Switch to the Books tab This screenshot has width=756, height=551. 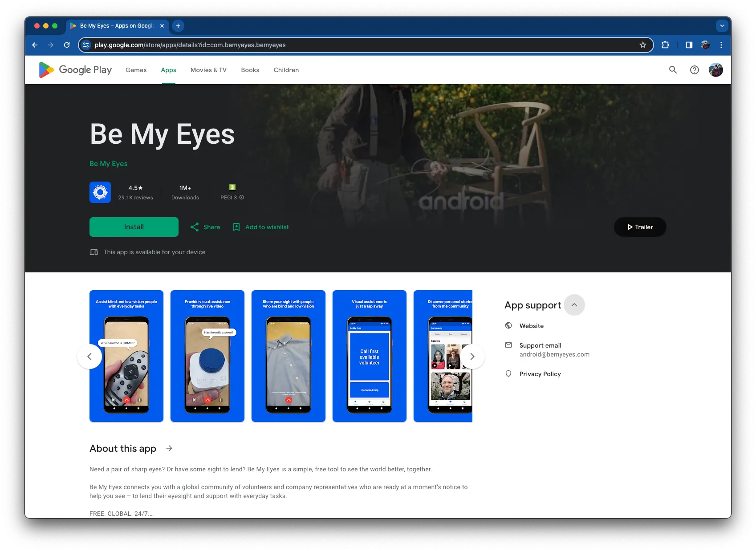coord(250,70)
